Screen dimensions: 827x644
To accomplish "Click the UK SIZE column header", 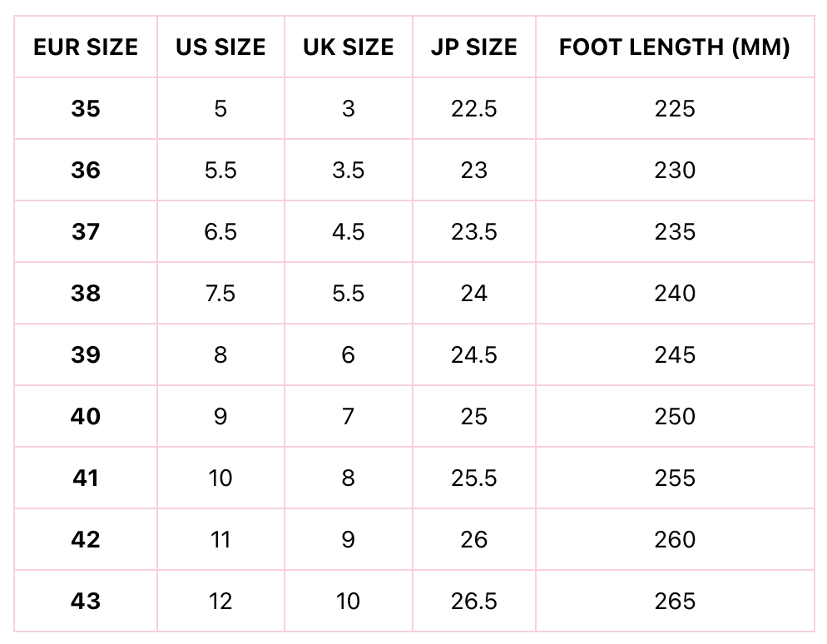I will coord(348,47).
